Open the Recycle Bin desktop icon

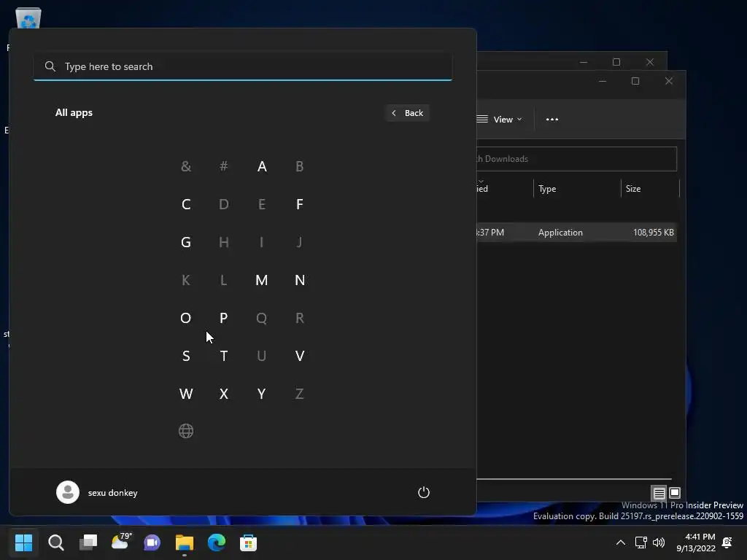pos(28,18)
